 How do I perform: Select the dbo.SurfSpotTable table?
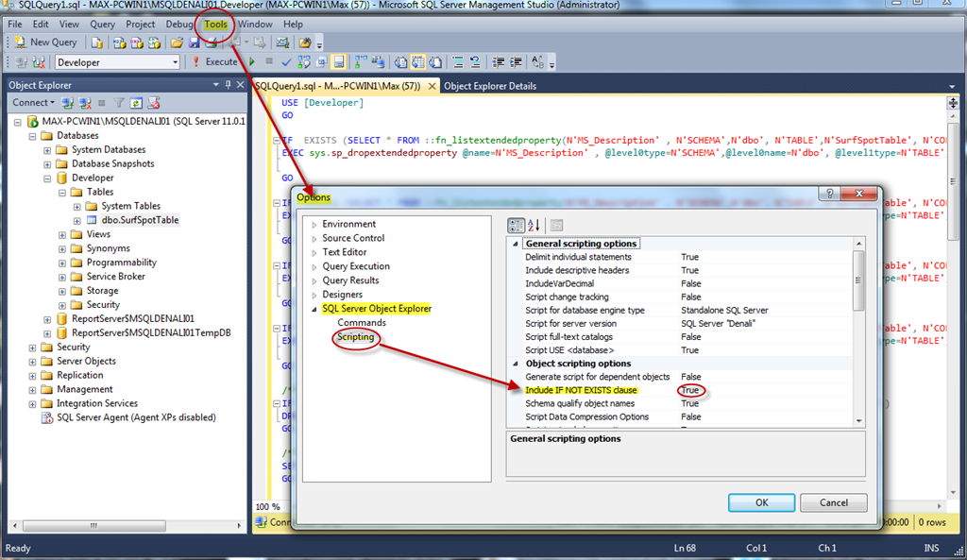click(x=140, y=220)
